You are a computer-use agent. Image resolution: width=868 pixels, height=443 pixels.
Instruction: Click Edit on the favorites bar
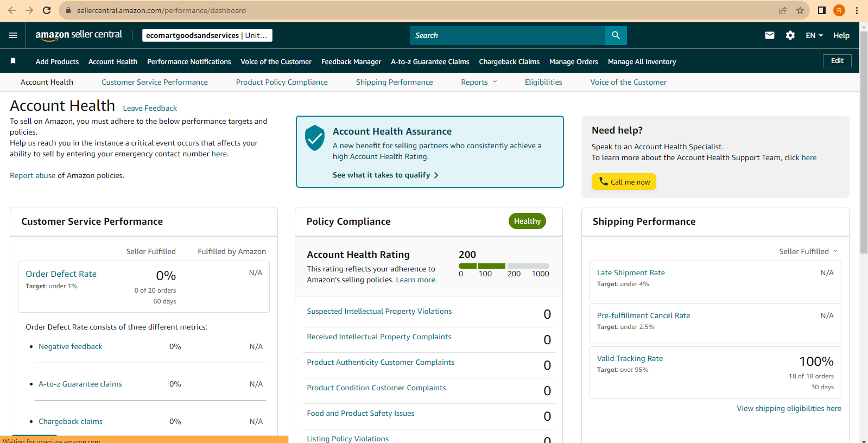point(837,61)
